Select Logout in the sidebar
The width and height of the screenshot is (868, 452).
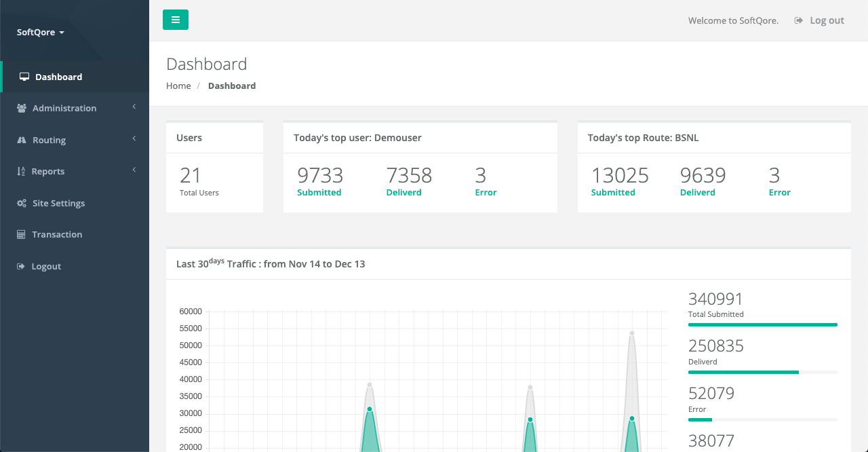tap(75, 267)
